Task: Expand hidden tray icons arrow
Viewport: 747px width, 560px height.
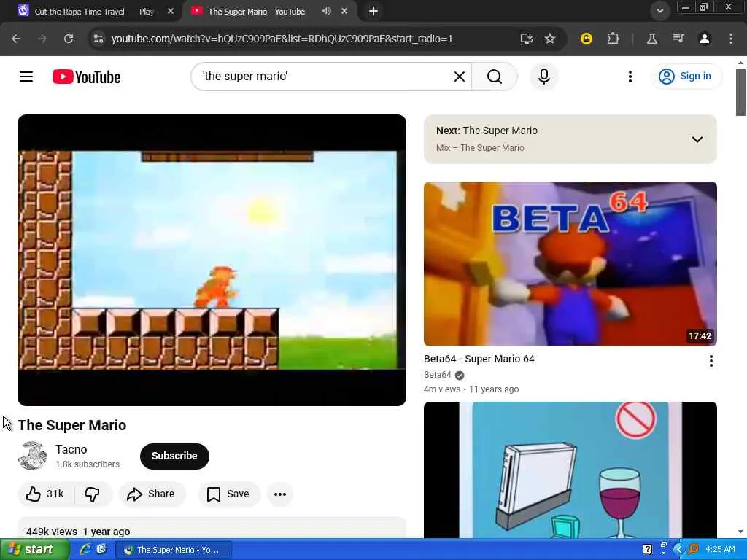Action: (x=678, y=550)
